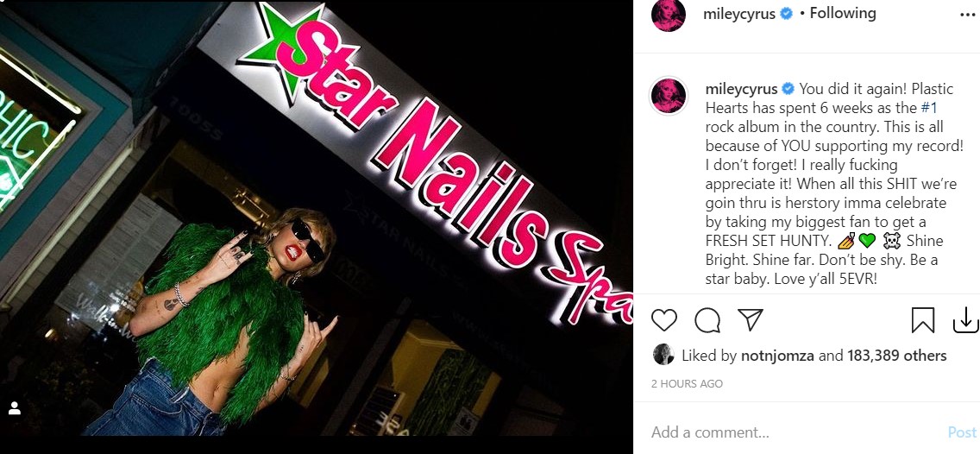The height and width of the screenshot is (454, 980).
Task: Share post with paper plane icon
Action: [x=750, y=319]
